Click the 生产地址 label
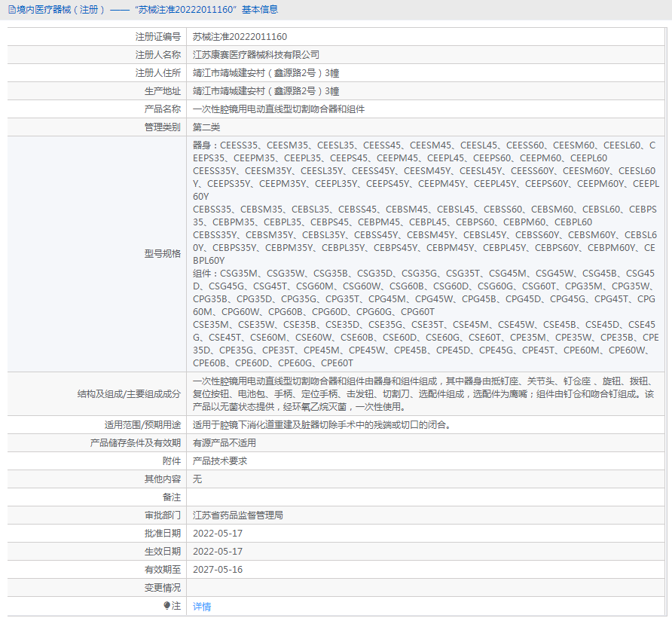Screen dimensions: 672x621 (163, 91)
